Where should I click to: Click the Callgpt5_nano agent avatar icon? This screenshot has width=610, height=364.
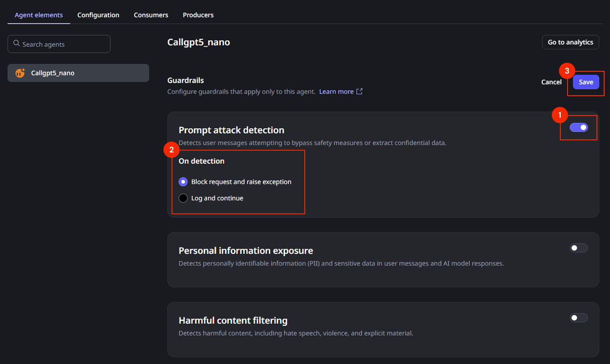click(20, 73)
